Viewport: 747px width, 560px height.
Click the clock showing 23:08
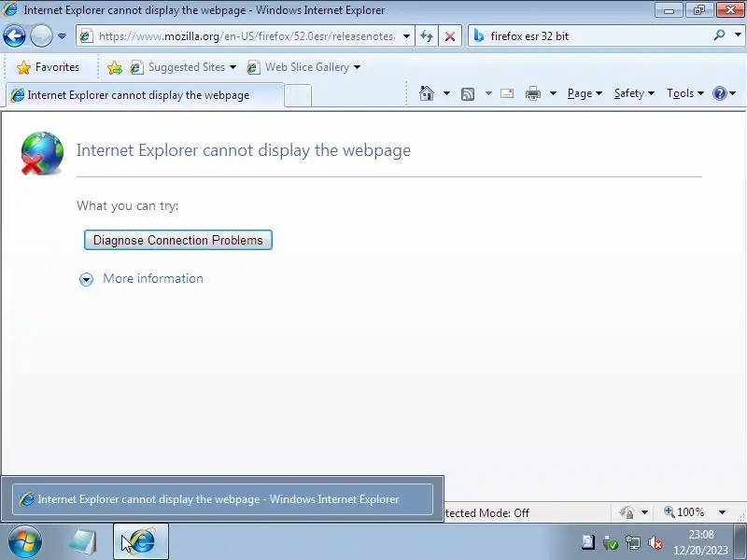(x=700, y=542)
